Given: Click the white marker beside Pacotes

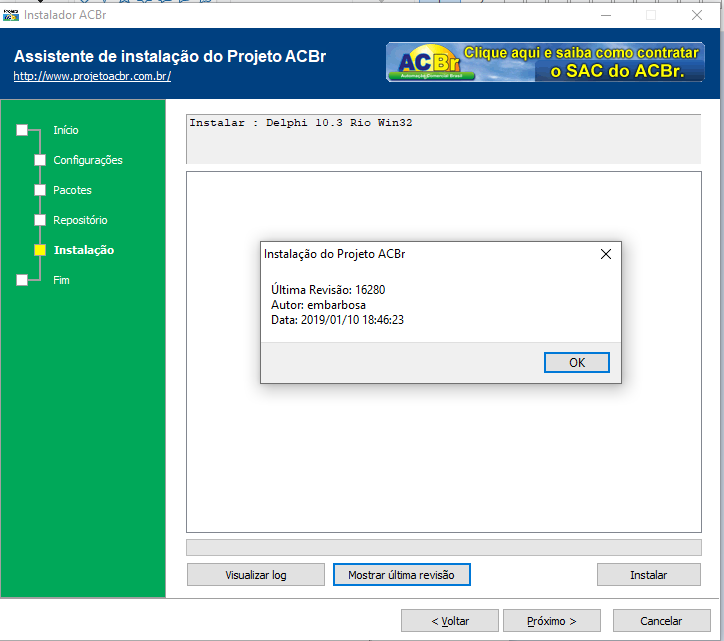Looking at the screenshot, I should [40, 190].
